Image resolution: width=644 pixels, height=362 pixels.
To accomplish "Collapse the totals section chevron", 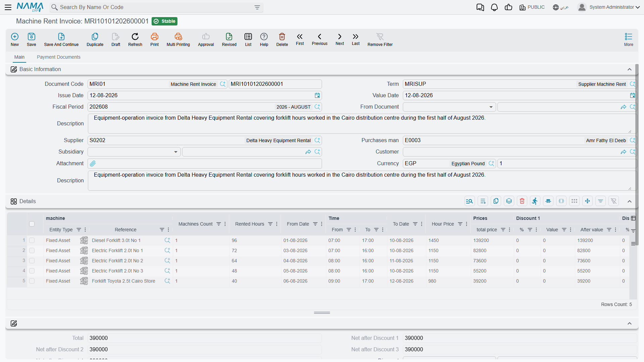I will (x=630, y=323).
